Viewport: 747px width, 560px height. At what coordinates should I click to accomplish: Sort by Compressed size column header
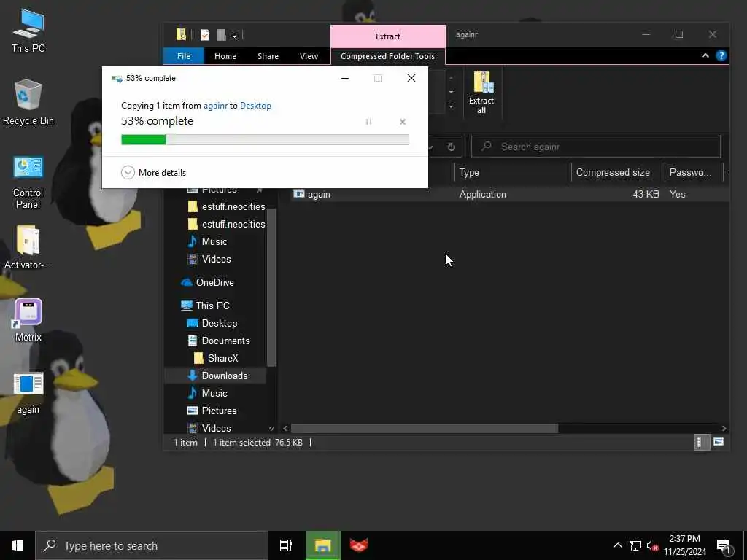617,172
